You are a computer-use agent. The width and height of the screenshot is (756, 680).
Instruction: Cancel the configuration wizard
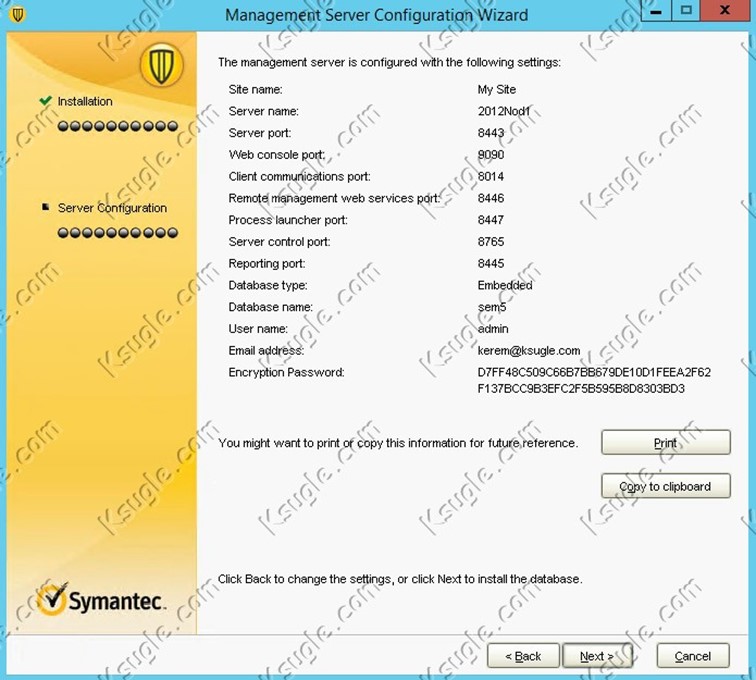pos(693,656)
